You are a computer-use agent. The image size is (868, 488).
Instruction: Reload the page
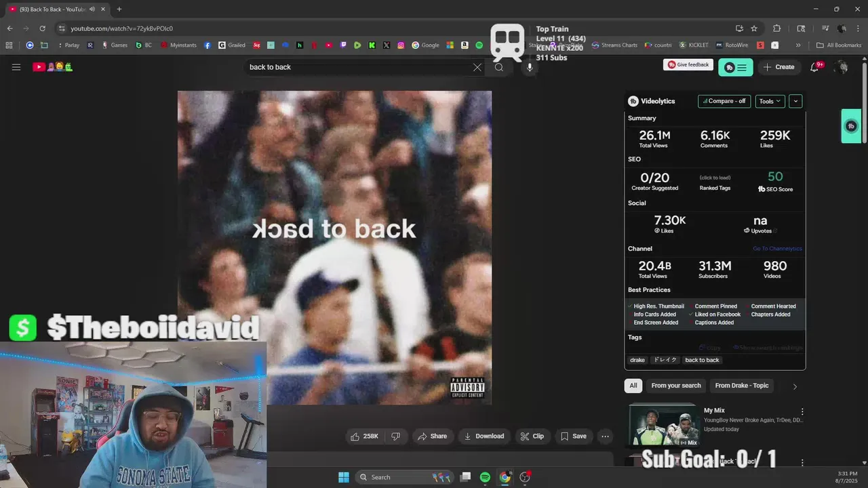(42, 28)
